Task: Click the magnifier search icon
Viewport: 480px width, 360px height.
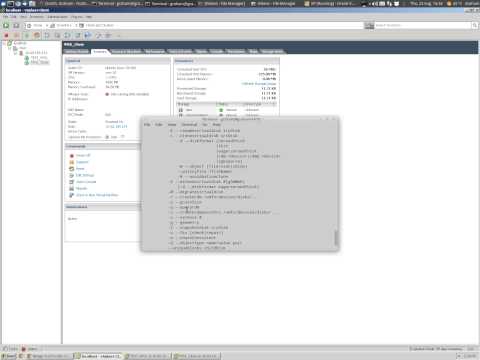Action: point(474,25)
